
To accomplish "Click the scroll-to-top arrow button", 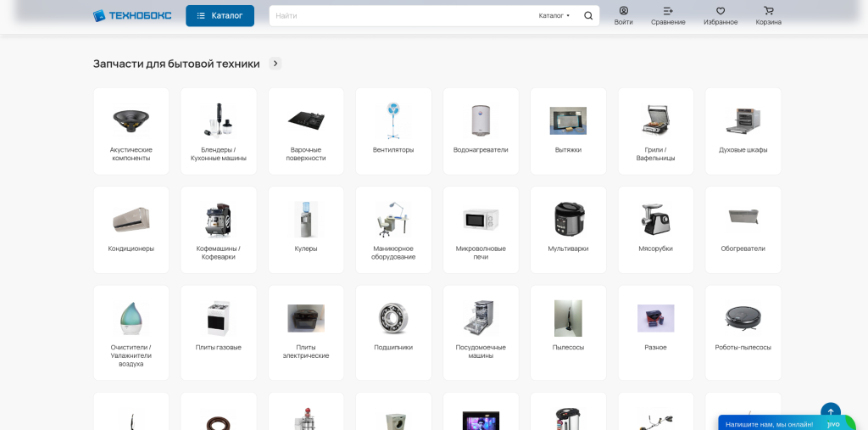I will (831, 412).
